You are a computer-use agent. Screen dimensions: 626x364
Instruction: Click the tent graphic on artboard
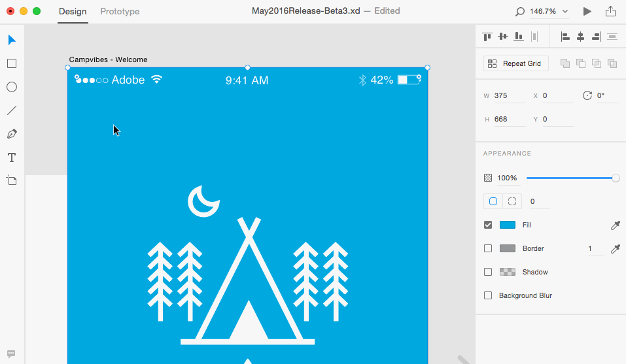click(247, 281)
